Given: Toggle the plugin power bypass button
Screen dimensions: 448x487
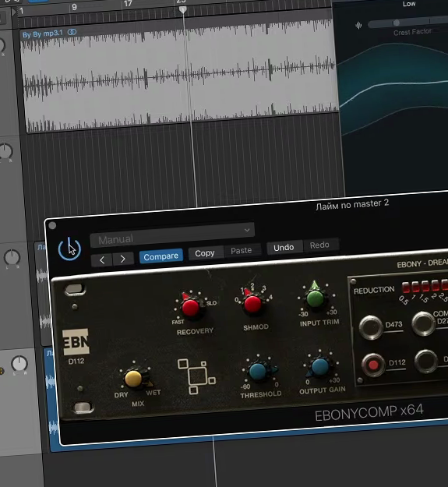Looking at the screenshot, I should [69, 249].
